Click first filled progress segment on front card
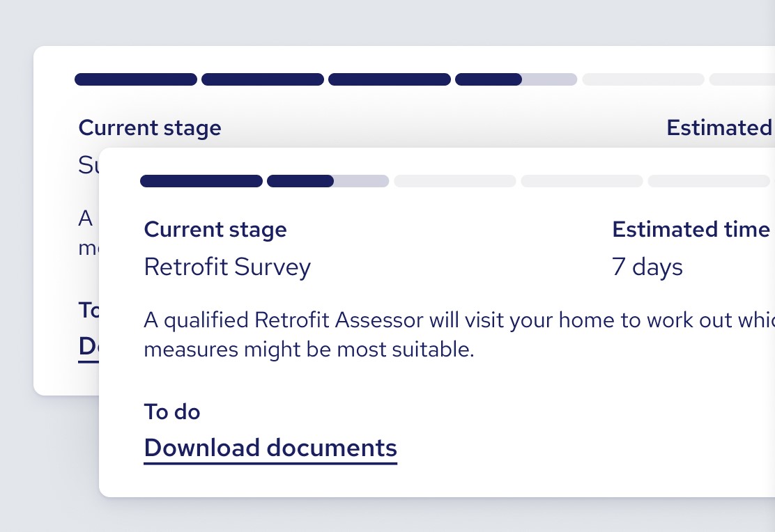 pyautogui.click(x=201, y=181)
